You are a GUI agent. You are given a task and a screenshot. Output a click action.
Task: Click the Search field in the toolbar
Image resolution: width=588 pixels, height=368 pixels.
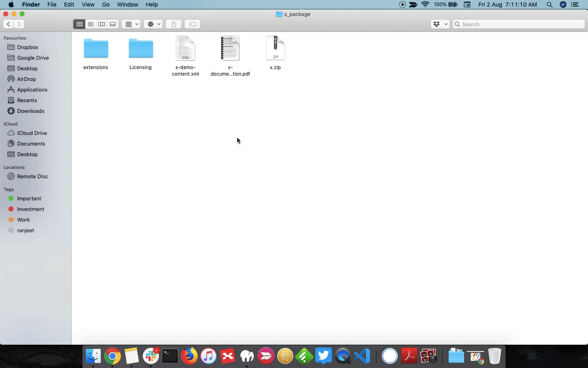(x=519, y=24)
